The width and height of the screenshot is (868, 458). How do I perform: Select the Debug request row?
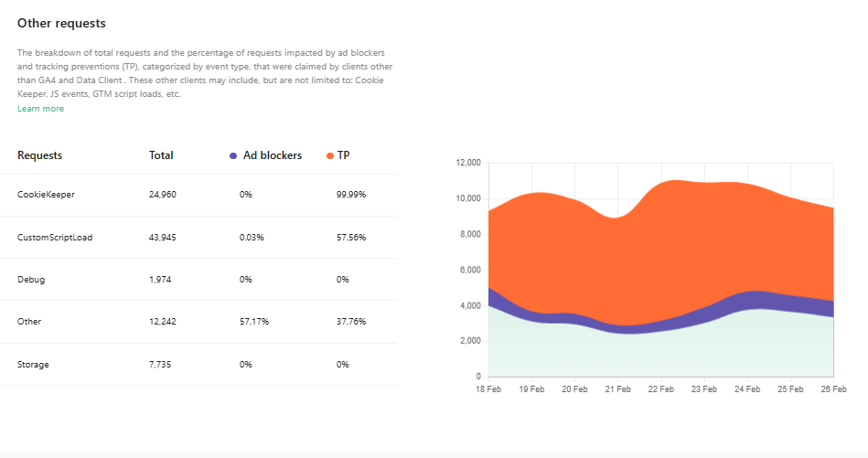pos(30,280)
